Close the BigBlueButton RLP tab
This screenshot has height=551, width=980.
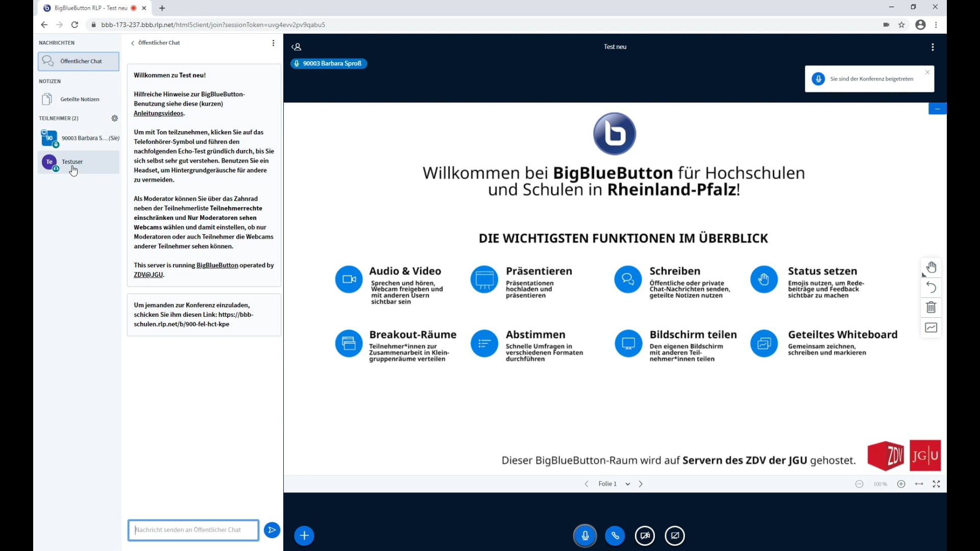(x=144, y=8)
